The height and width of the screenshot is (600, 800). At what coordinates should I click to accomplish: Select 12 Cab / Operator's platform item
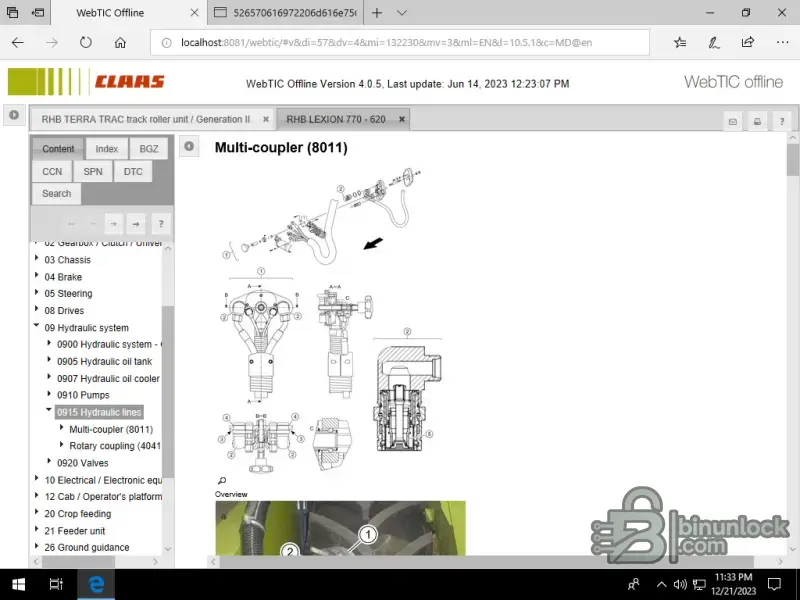coord(103,497)
